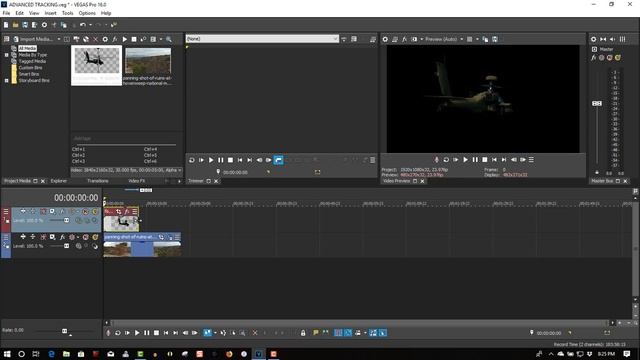Open Track FX on first video track
The height and width of the screenshot is (360, 640).
point(62,211)
